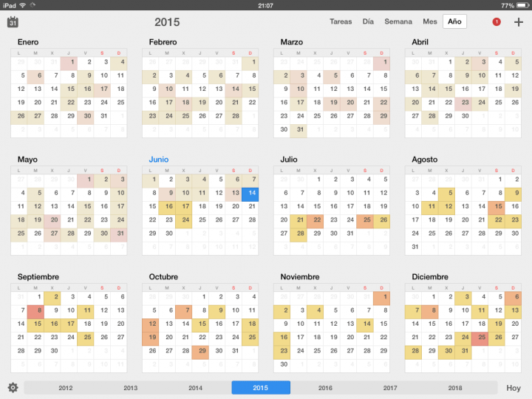Tap the battery indicator
The image size is (532, 399).
pyautogui.click(x=522, y=5)
